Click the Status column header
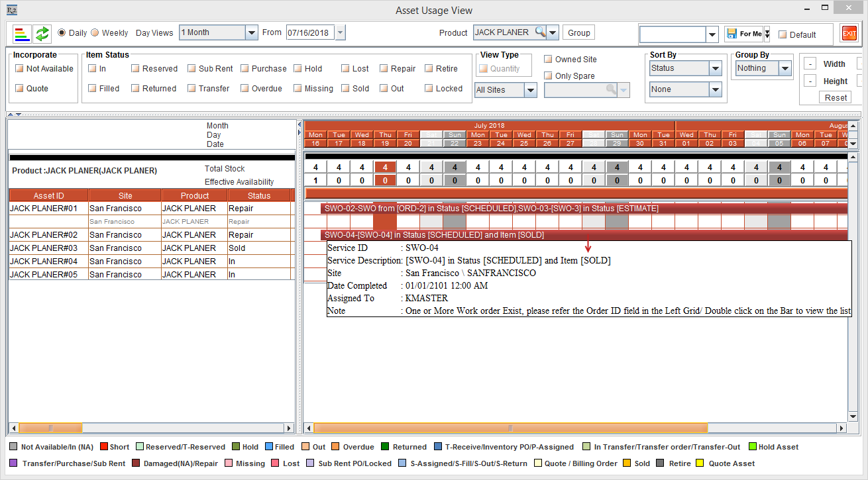The image size is (868, 480). (259, 195)
